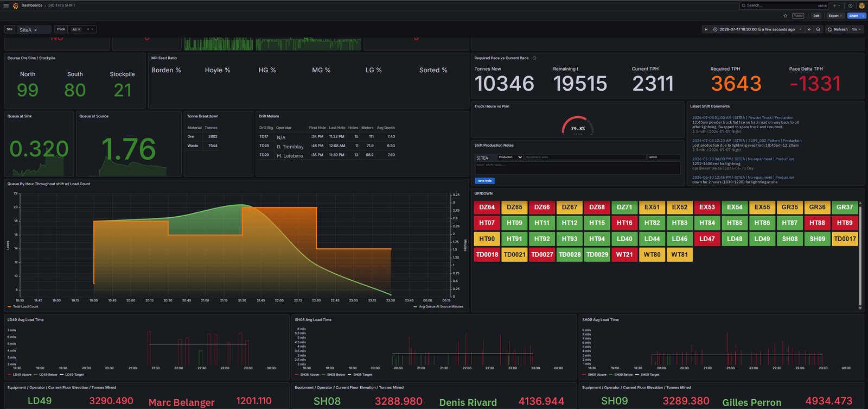Open the 3289_002 Pattern comment header
Image resolution: width=868 pixels, height=409 pixels.
point(747,141)
